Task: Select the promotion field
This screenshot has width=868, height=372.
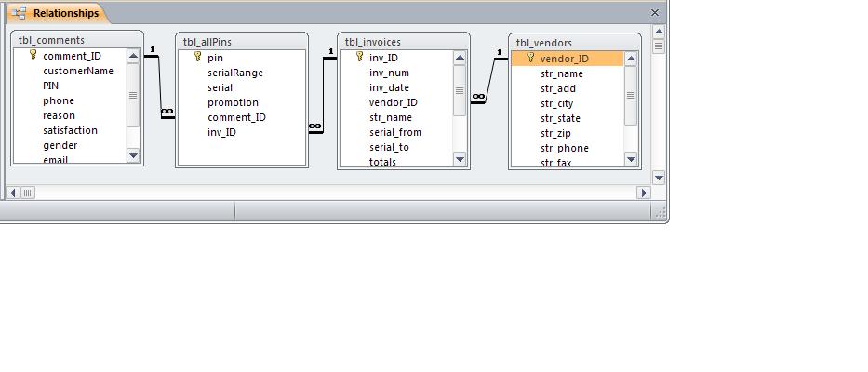Action: coord(234,102)
